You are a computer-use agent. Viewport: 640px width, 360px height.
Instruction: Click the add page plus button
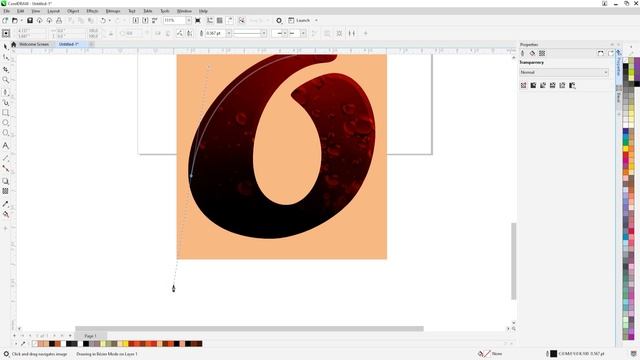(70, 336)
